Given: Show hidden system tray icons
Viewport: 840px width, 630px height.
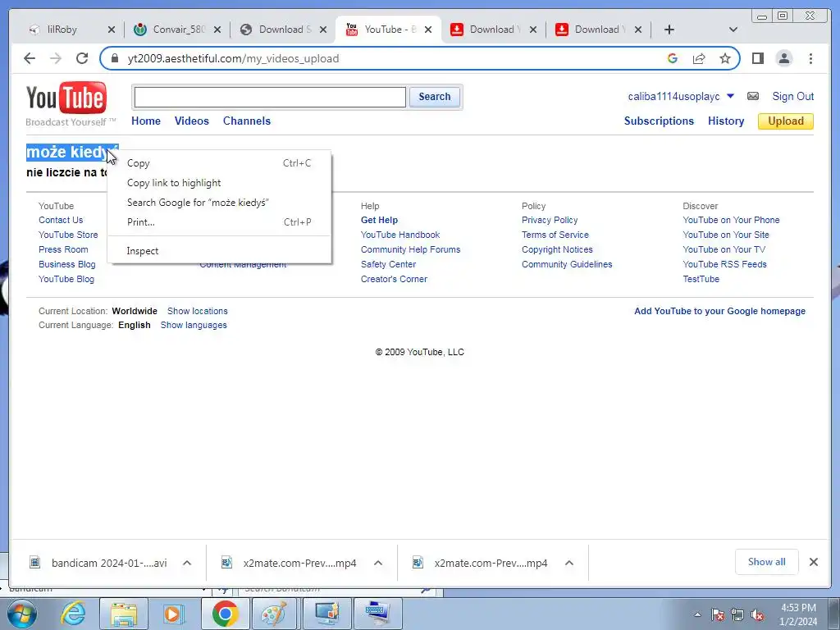Looking at the screenshot, I should tap(697, 615).
